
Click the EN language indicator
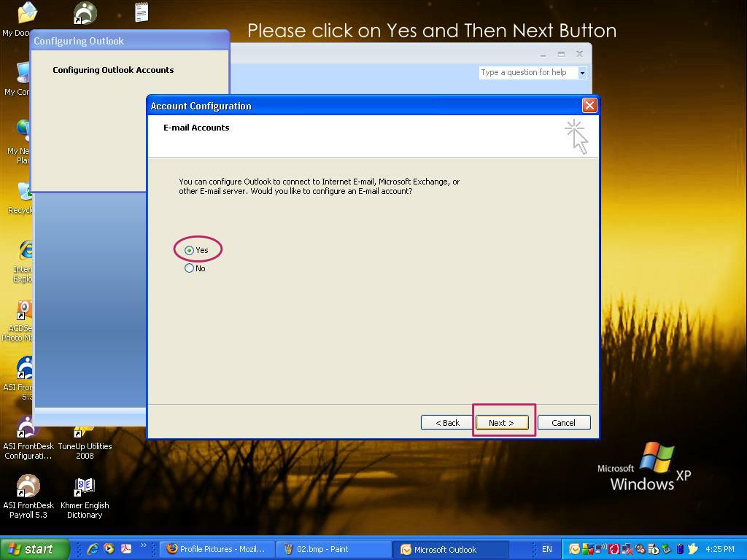tap(547, 549)
